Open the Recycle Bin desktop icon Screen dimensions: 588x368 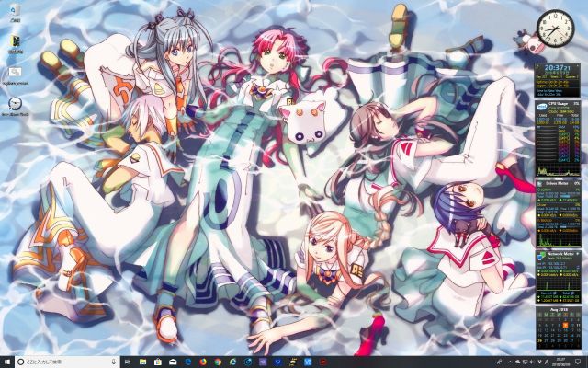[x=15, y=13]
